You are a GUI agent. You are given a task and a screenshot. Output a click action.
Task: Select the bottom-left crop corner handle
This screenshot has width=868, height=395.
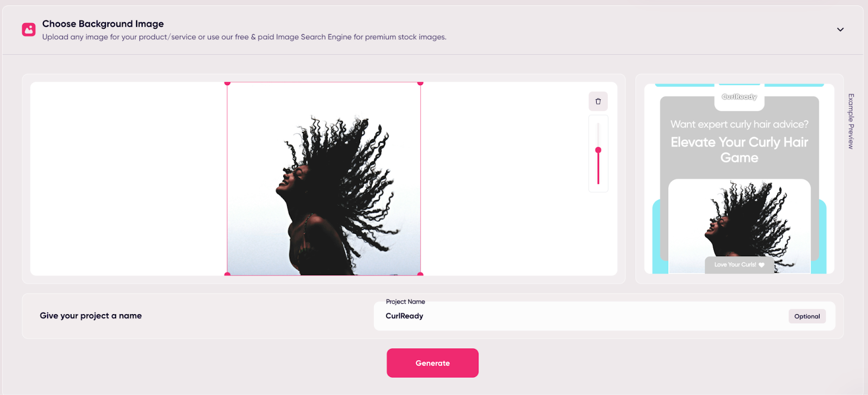[x=227, y=275]
